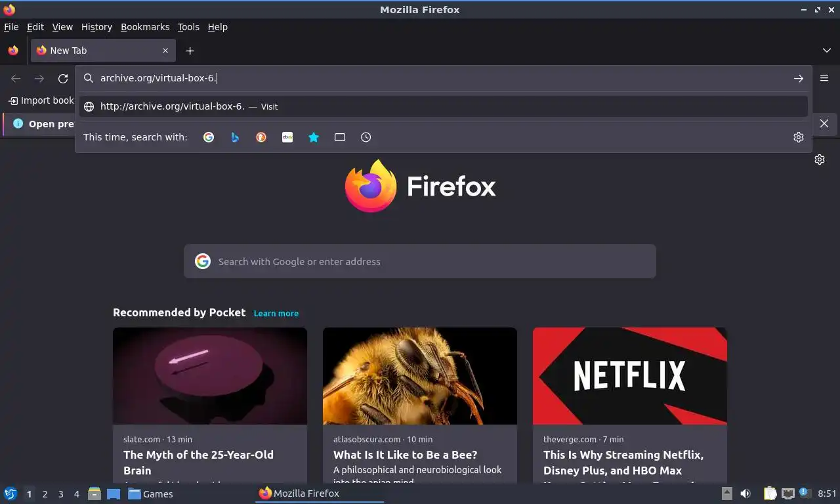Open the Netflix article thumbnail
Image resolution: width=840 pixels, height=504 pixels.
(x=630, y=376)
